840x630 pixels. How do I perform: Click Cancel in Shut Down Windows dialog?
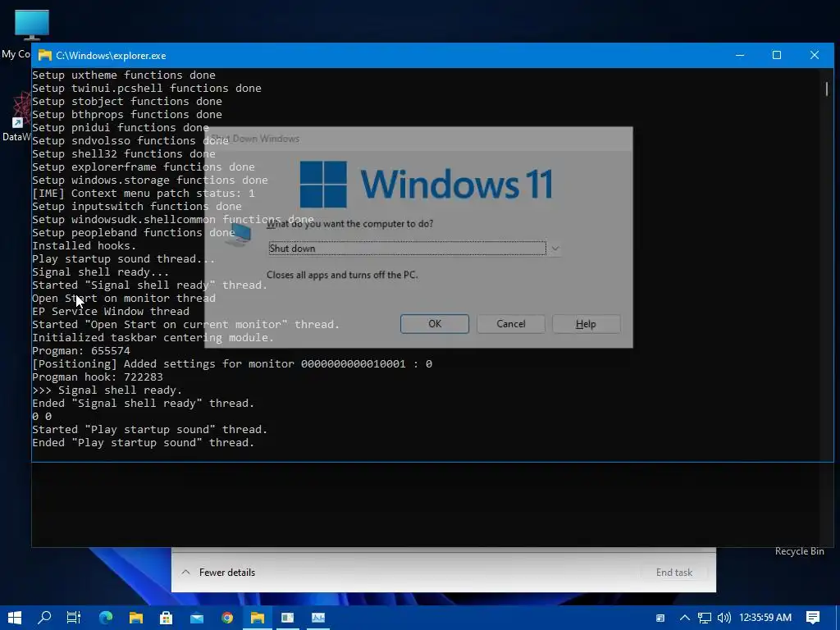click(x=510, y=323)
